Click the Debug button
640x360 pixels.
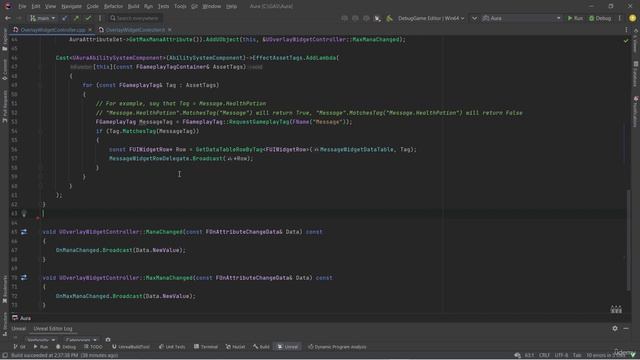[x=600, y=18]
